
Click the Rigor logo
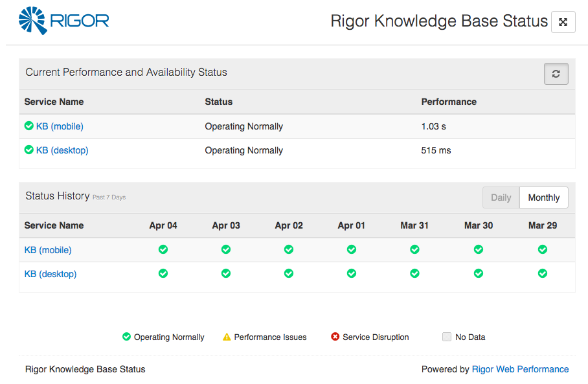point(63,21)
